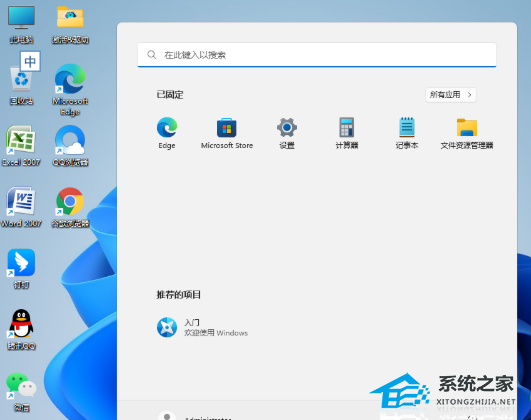Open 文件资源管理器 file explorer

(x=467, y=132)
